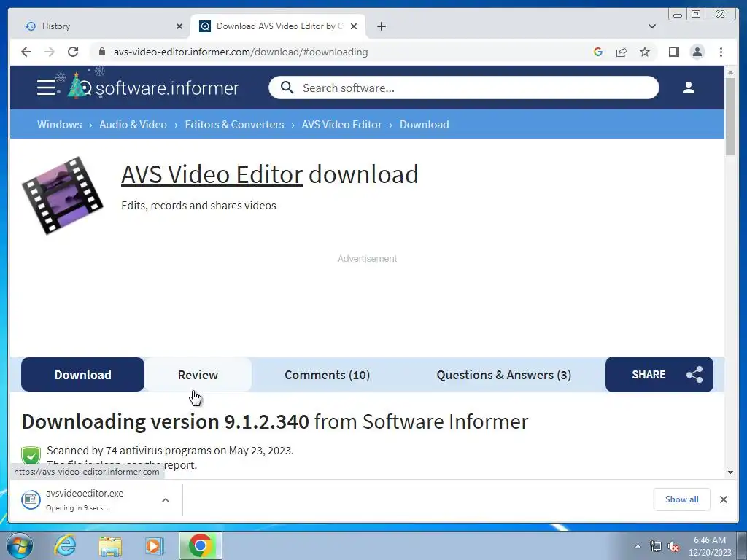Bookmark this page with star icon

click(645, 52)
